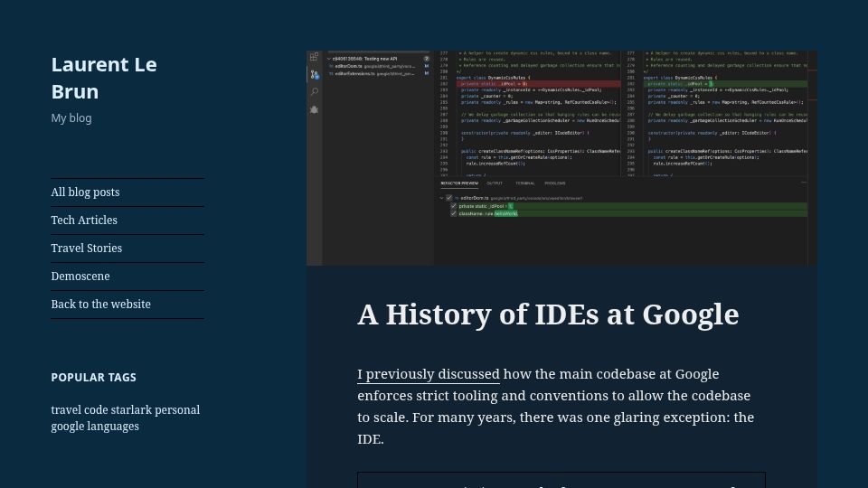Filter posts by code tag
The image size is (868, 488).
96,410
